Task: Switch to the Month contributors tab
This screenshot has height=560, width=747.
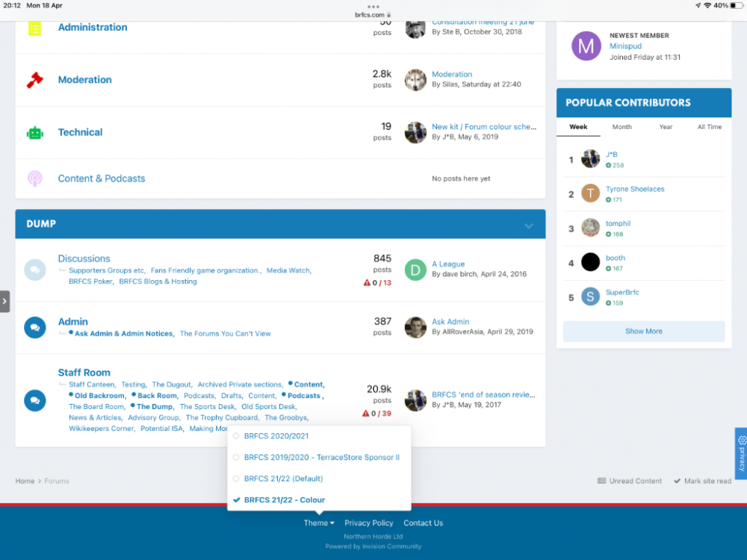Action: coord(622,127)
